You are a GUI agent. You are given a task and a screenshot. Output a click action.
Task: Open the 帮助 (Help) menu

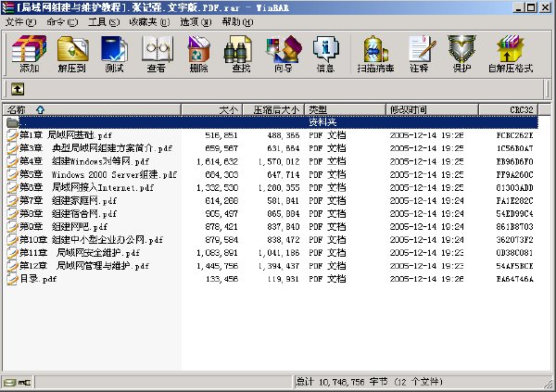pos(237,22)
